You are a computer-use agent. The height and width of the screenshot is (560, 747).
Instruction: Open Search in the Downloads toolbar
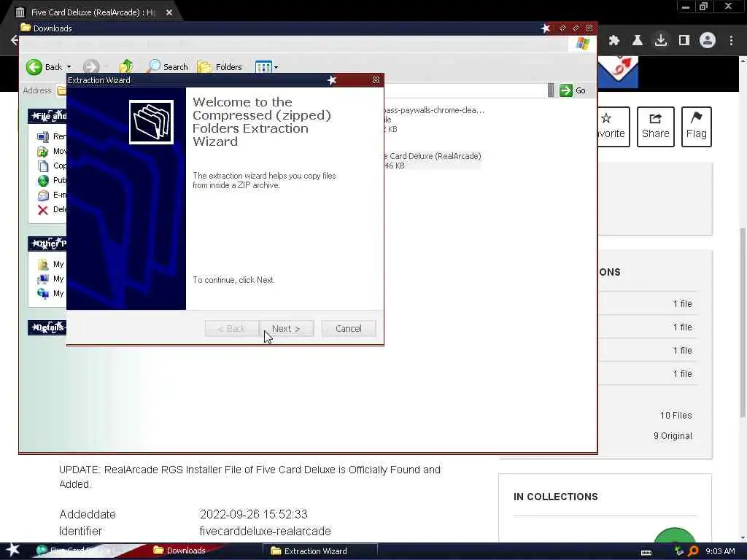pos(167,67)
